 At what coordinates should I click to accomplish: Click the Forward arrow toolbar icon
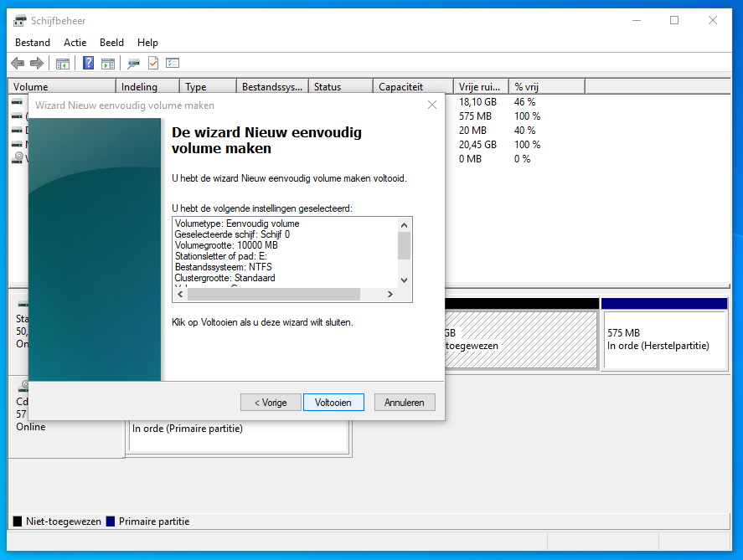point(36,63)
